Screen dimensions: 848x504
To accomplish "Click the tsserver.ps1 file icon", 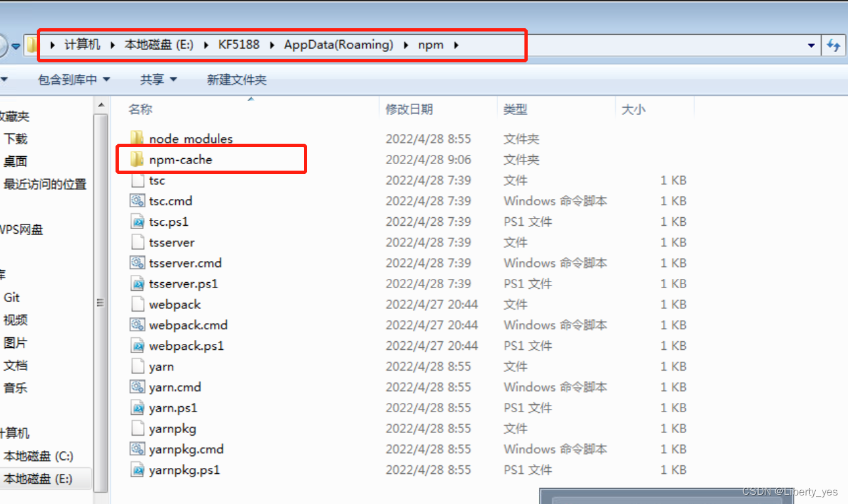I will [137, 283].
